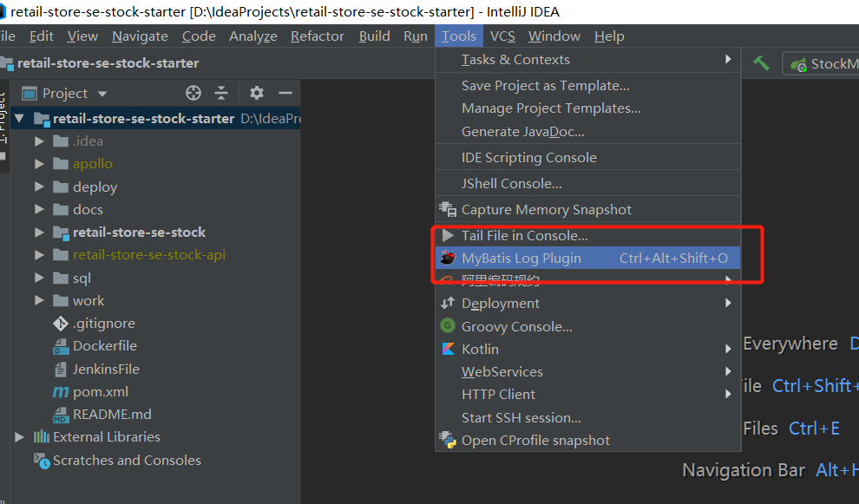The height and width of the screenshot is (504, 859).
Task: Click the Collapse All icon in Project panel
Action: click(x=220, y=93)
